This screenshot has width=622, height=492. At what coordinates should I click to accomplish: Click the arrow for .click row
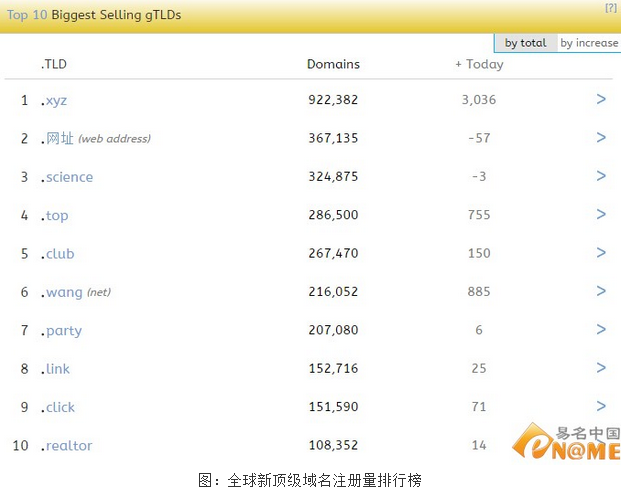pos(601,406)
